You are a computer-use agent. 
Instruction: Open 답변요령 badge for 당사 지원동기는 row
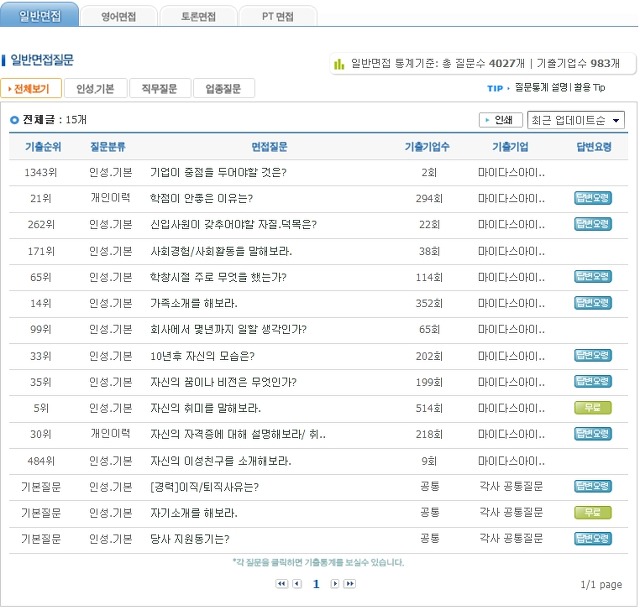pyautogui.click(x=593, y=538)
